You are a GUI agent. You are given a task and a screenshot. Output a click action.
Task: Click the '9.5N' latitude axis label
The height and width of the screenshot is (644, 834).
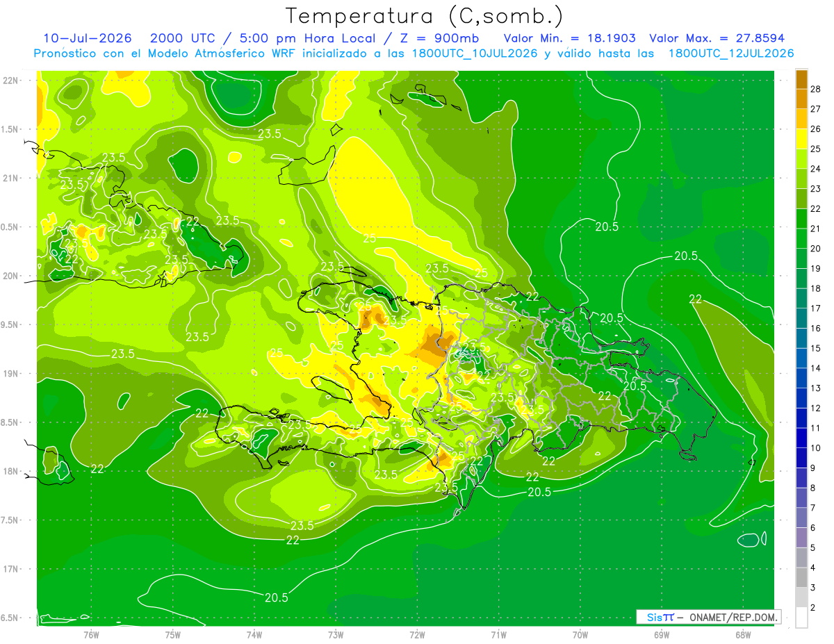pos(9,324)
